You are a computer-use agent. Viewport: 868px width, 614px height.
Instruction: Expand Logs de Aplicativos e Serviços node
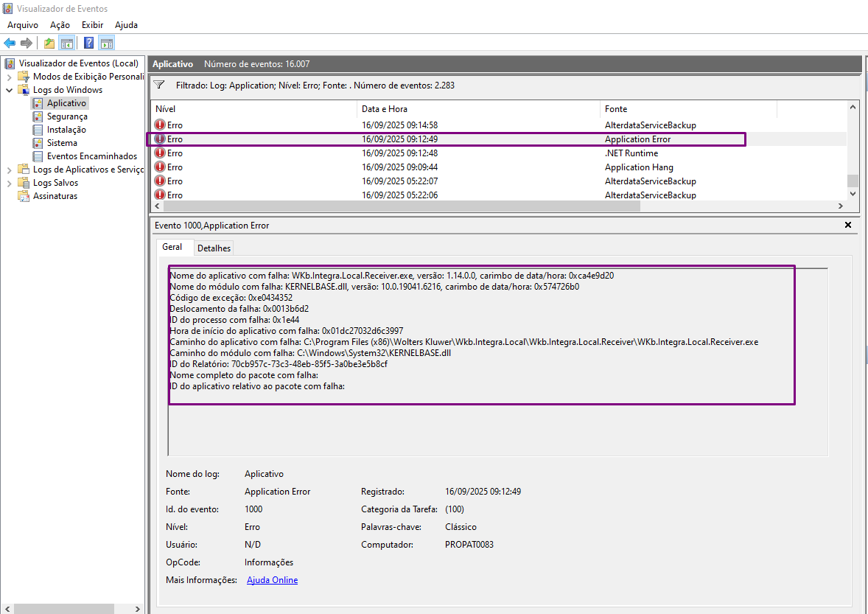click(x=9, y=170)
